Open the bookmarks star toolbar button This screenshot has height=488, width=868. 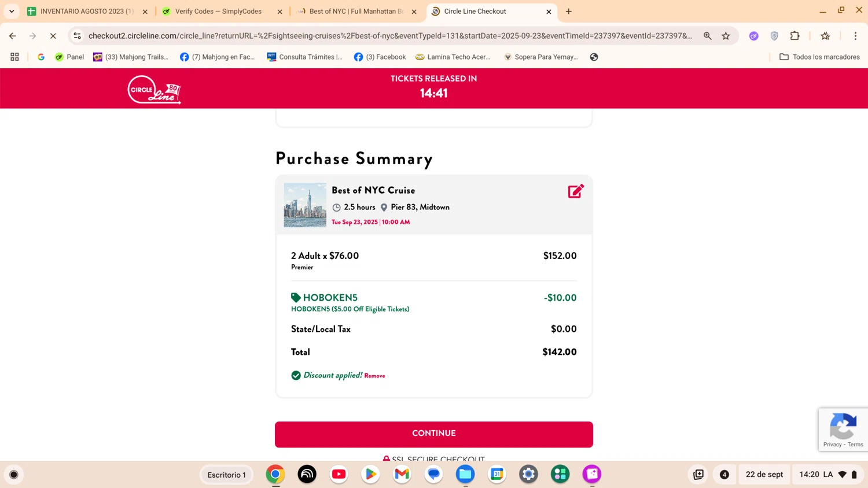coord(826,36)
